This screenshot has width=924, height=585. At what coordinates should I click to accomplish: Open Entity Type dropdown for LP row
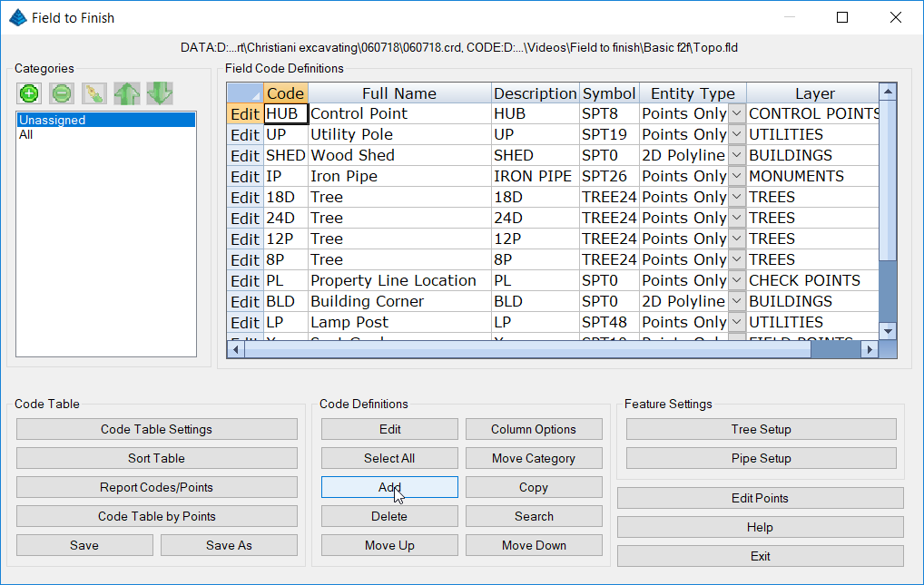click(737, 322)
